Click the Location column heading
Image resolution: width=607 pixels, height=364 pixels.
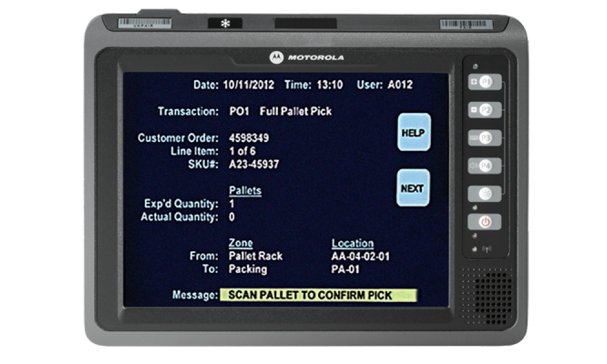pyautogui.click(x=353, y=243)
